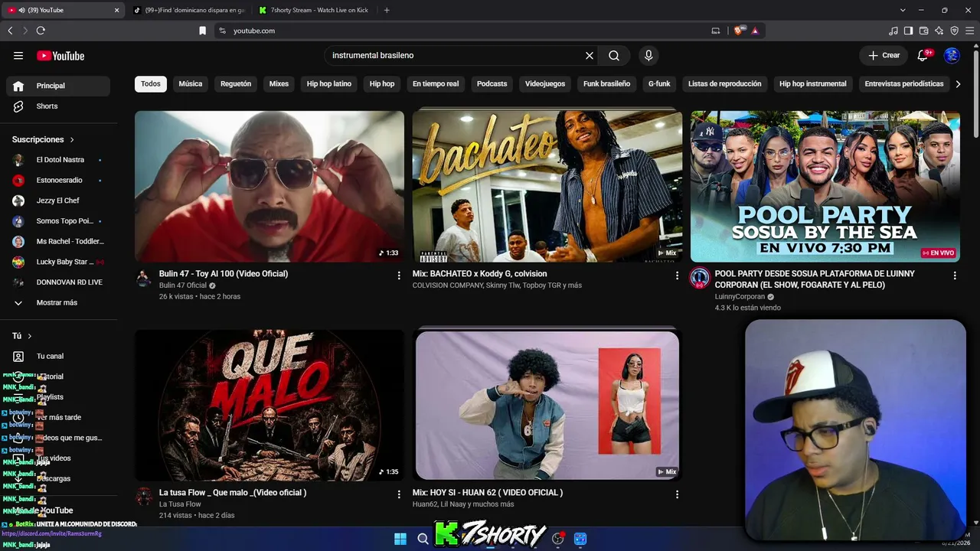Open Brave Wallet icon

pos(924,31)
